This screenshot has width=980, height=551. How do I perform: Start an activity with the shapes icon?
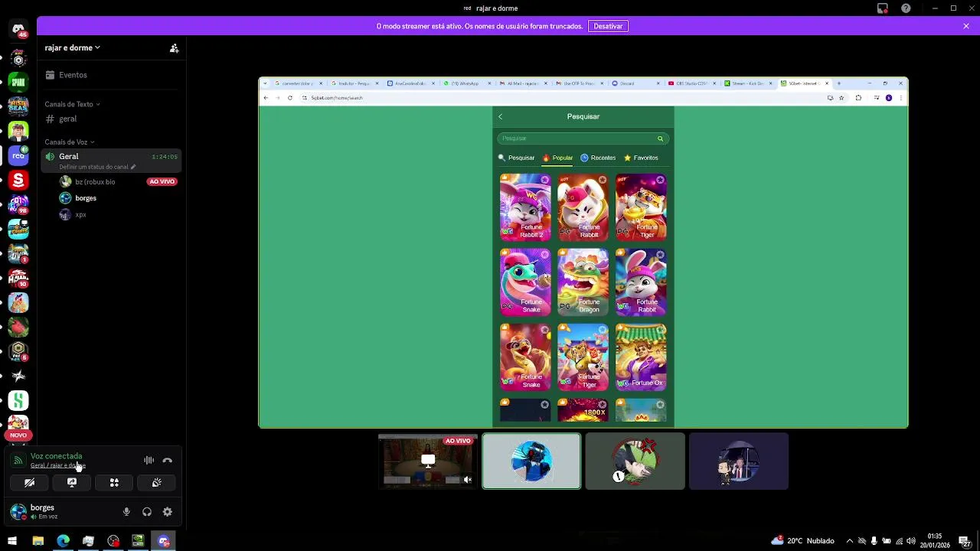point(114,483)
